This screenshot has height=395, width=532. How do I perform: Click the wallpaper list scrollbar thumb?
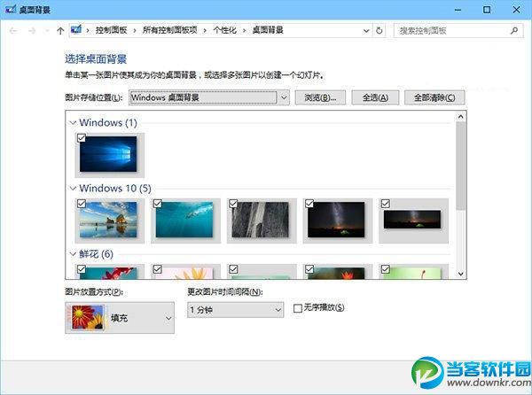[460, 166]
